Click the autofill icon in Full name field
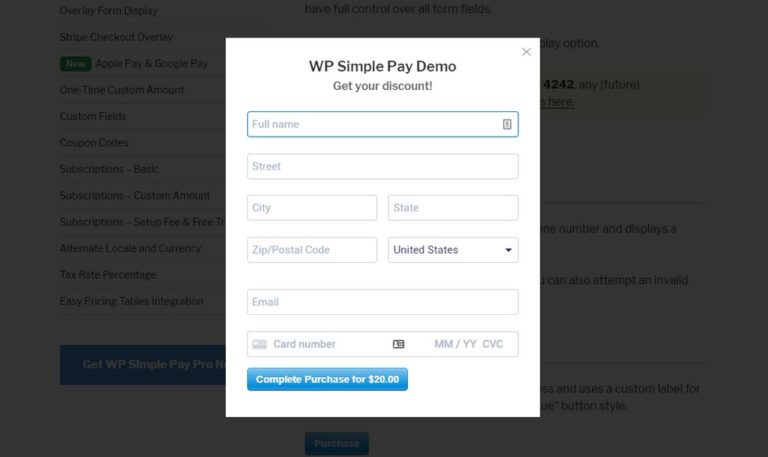The width and height of the screenshot is (768, 457). pos(507,124)
